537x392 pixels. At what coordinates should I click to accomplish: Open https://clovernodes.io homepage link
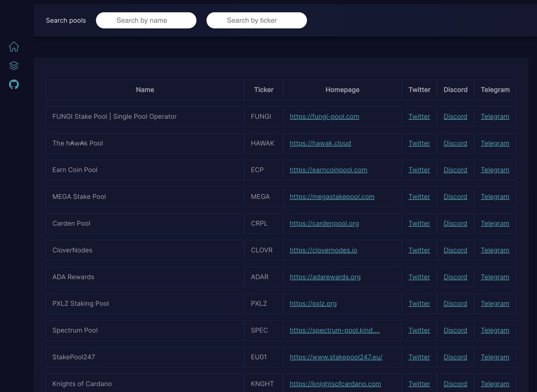point(324,250)
